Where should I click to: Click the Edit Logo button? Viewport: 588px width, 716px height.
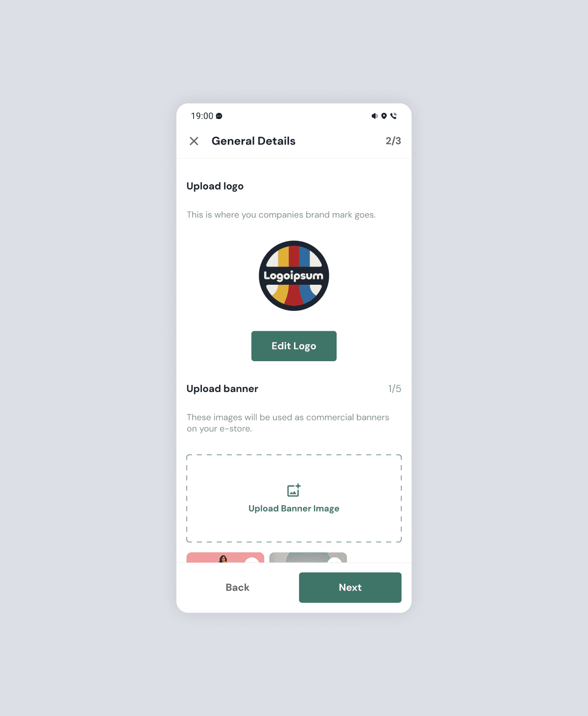(294, 346)
